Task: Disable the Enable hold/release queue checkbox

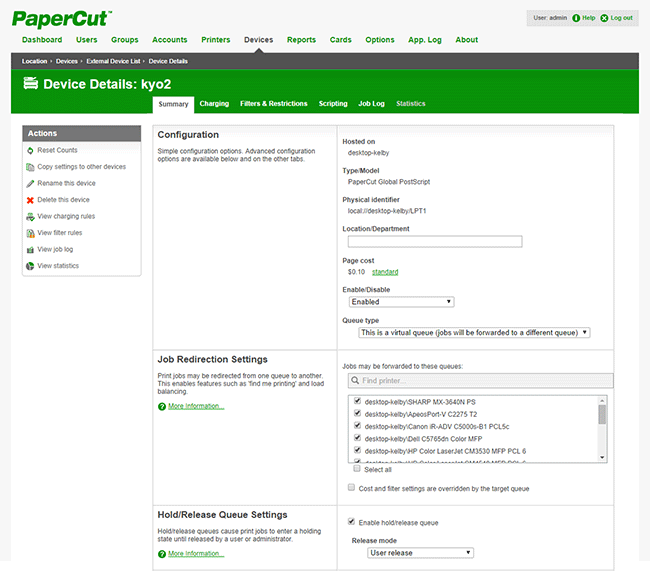Action: [350, 522]
